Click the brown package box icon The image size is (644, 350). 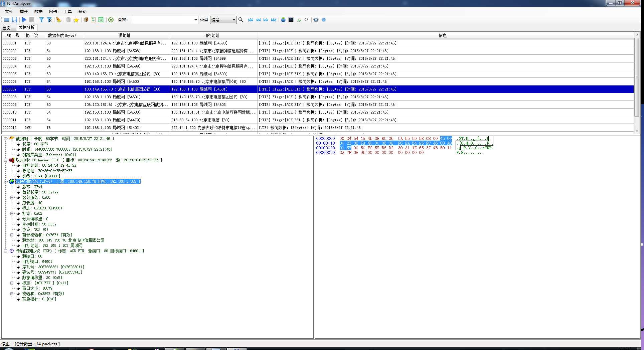pos(86,20)
